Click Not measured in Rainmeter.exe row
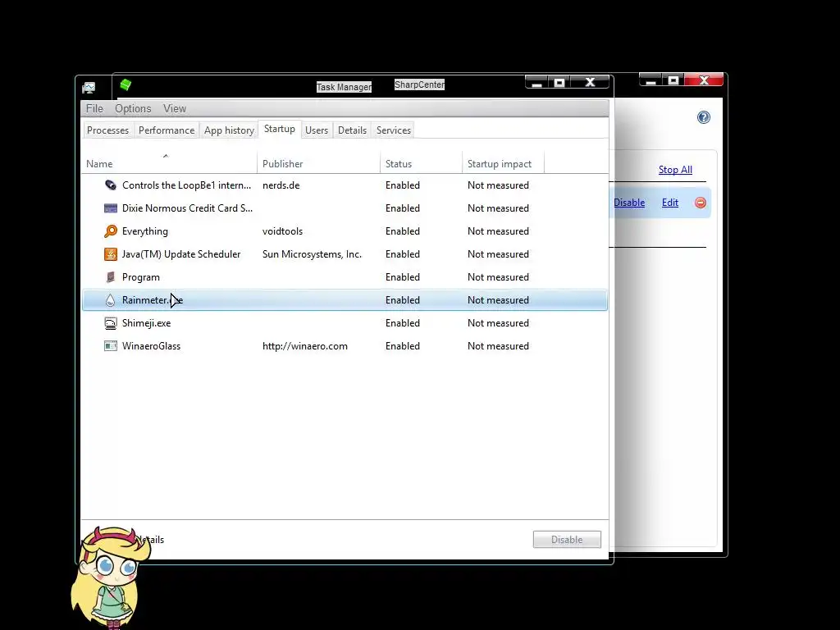Viewport: 840px width, 630px height. 498,300
